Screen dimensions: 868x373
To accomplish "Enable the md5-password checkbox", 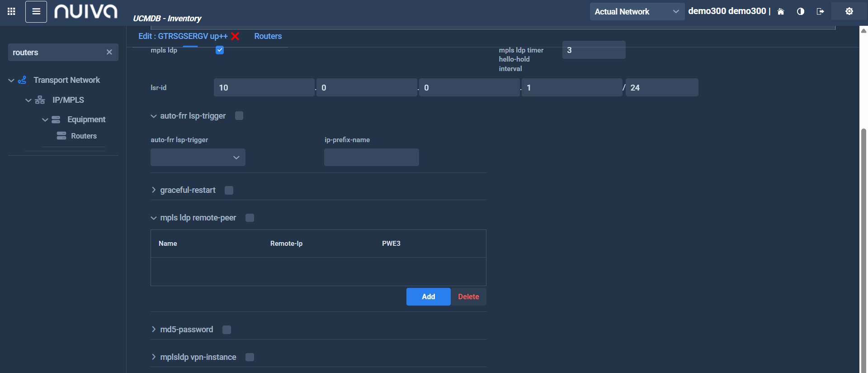I will tap(227, 330).
